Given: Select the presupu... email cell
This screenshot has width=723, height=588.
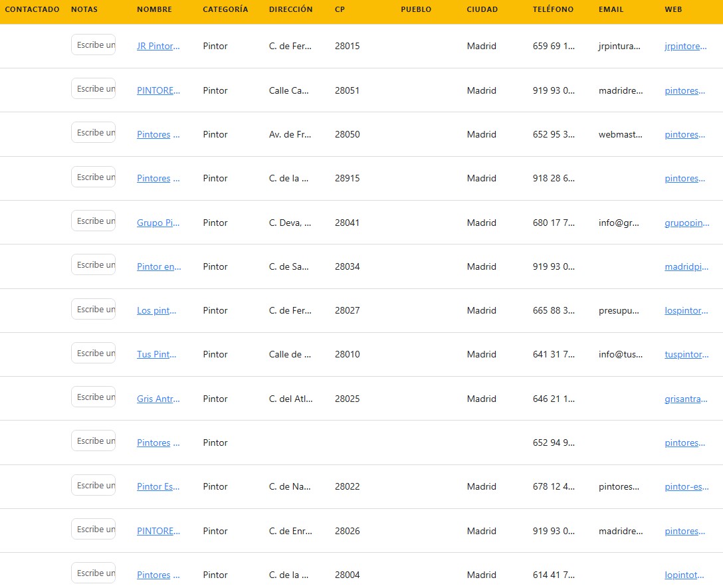Looking at the screenshot, I should [x=619, y=310].
